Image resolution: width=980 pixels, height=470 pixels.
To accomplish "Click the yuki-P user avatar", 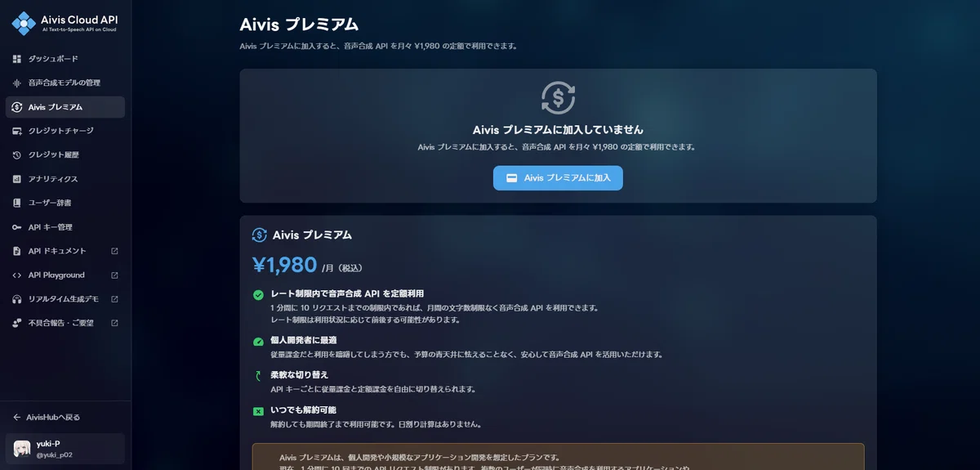I will (x=22, y=449).
